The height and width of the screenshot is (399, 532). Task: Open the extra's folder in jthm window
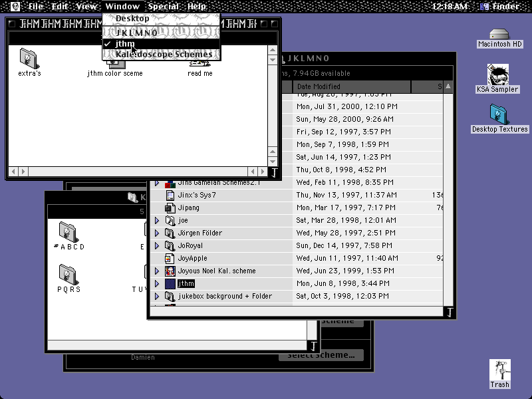[29, 59]
